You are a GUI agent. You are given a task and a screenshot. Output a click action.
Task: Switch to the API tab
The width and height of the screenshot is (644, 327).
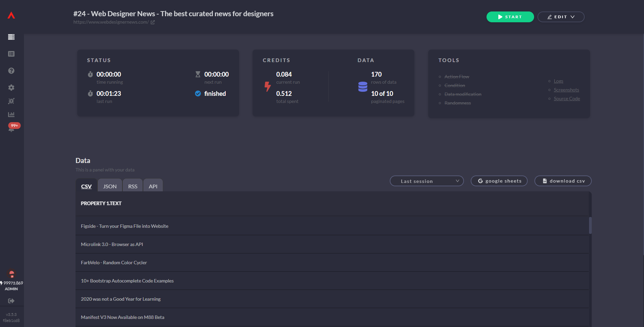(153, 186)
